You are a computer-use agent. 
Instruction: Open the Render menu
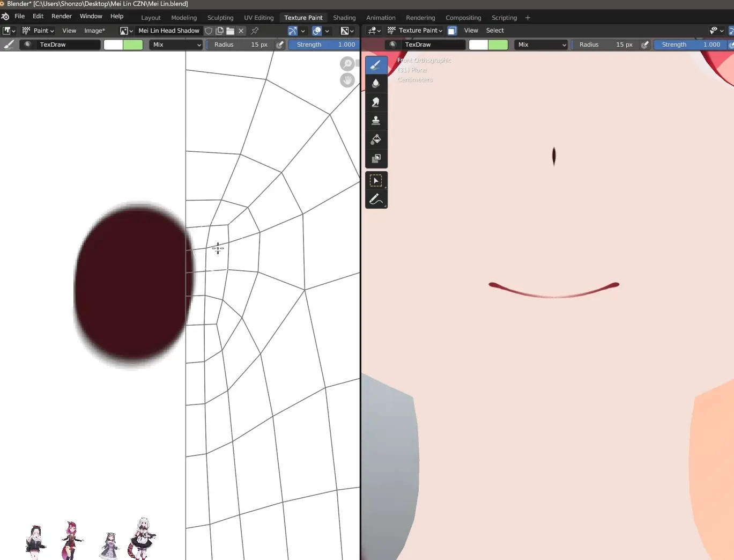(61, 17)
